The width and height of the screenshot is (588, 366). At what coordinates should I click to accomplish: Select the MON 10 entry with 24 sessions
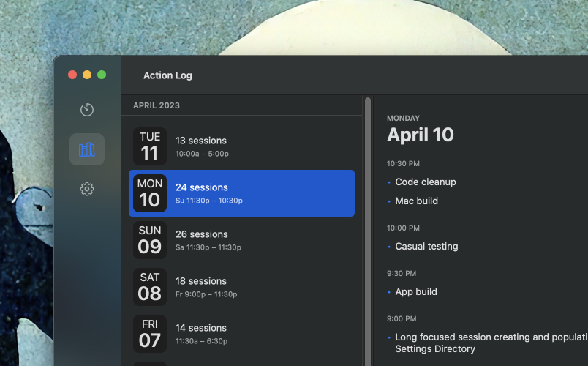point(241,193)
